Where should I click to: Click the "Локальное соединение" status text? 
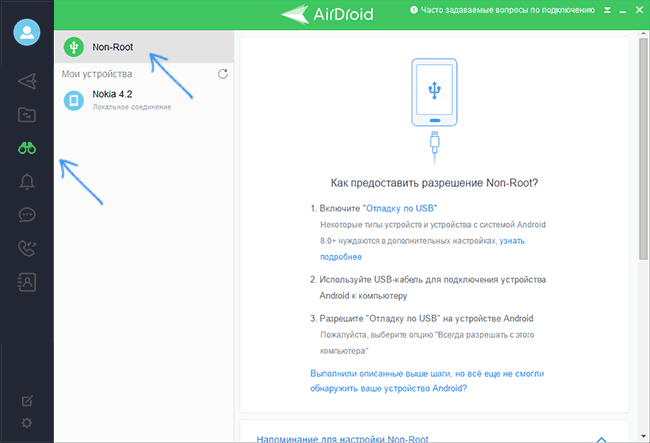coord(132,107)
